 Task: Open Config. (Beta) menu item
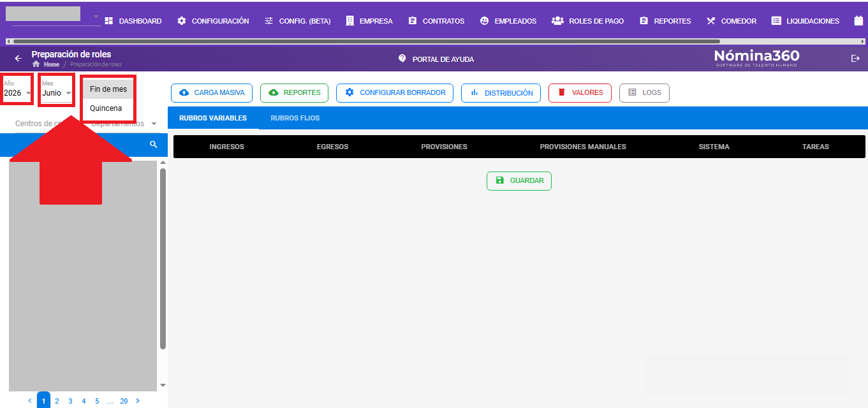pos(297,21)
